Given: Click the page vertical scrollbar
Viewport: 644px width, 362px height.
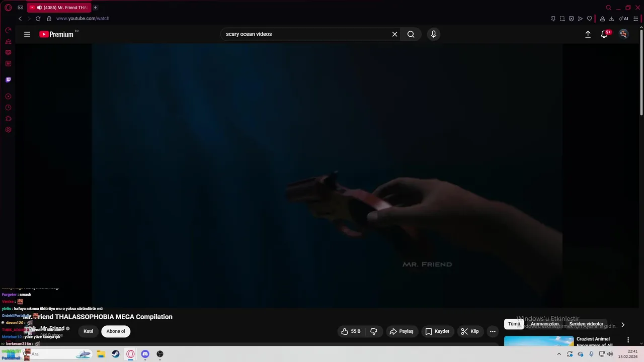Looking at the screenshot, I should pyautogui.click(x=641, y=73).
